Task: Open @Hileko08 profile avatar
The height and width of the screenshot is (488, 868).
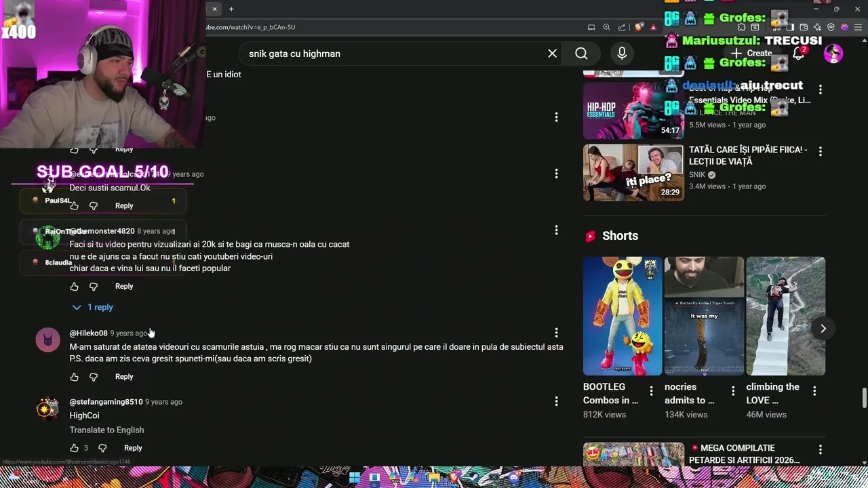Action: (47, 340)
